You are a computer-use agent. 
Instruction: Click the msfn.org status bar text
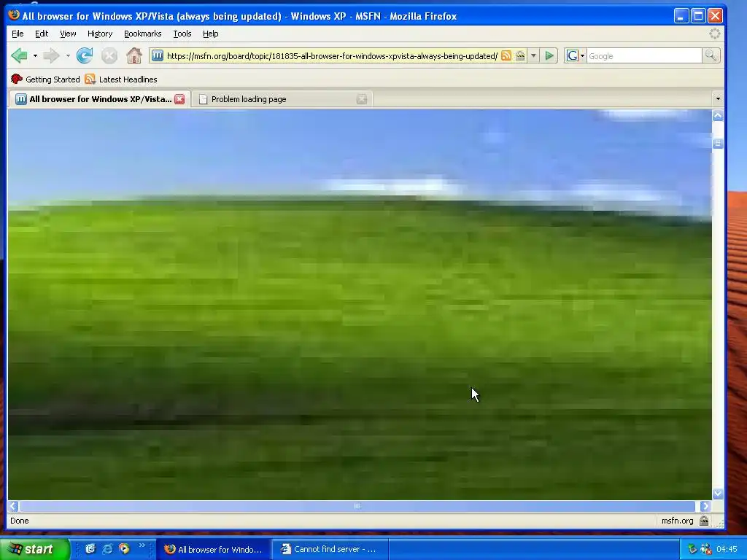pyautogui.click(x=677, y=521)
